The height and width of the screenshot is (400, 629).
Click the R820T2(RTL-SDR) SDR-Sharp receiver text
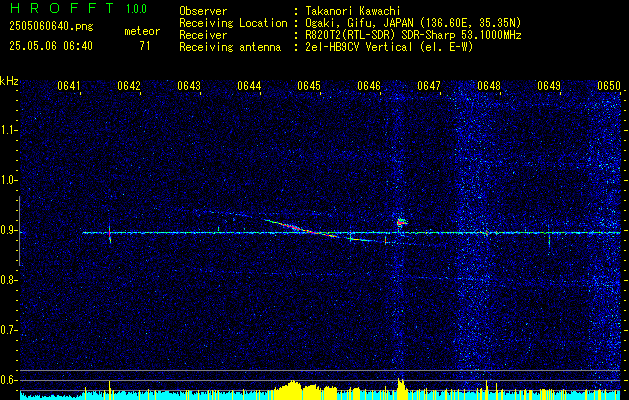[413, 35]
